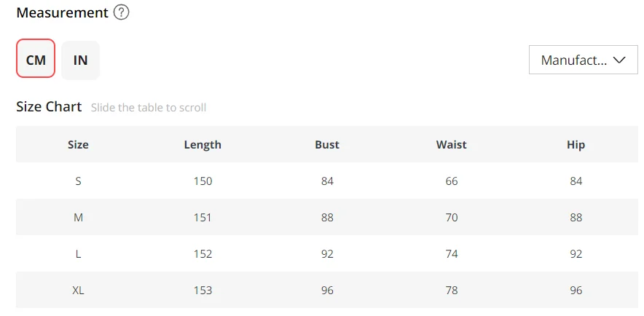Switch measurement units to CM
Viewport: 644px width, 316px height.
point(36,60)
